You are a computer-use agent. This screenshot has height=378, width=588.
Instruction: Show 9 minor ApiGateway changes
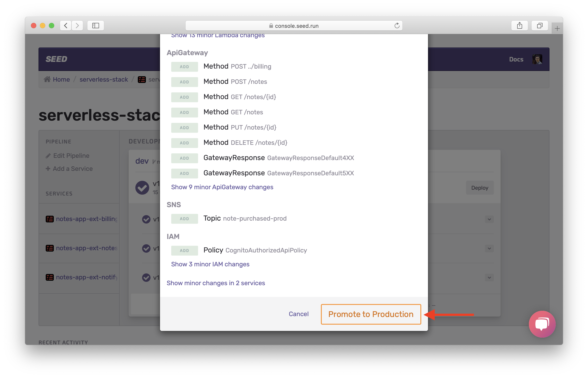222,187
